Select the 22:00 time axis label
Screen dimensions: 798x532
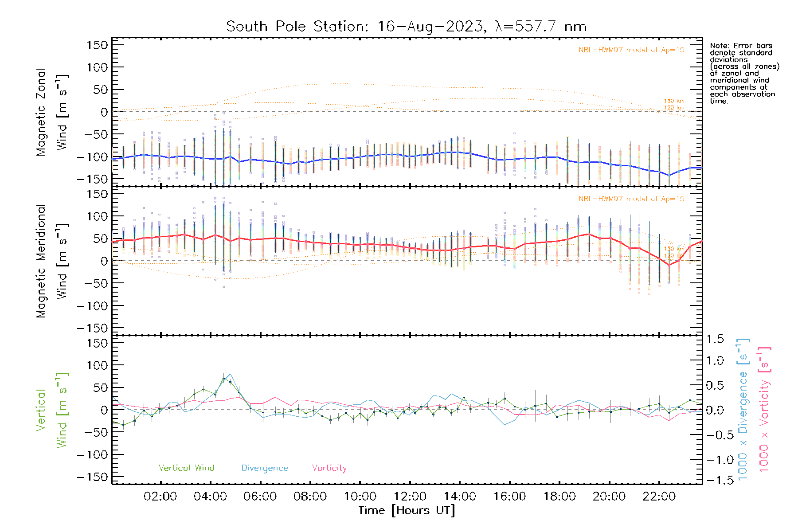pos(659,497)
